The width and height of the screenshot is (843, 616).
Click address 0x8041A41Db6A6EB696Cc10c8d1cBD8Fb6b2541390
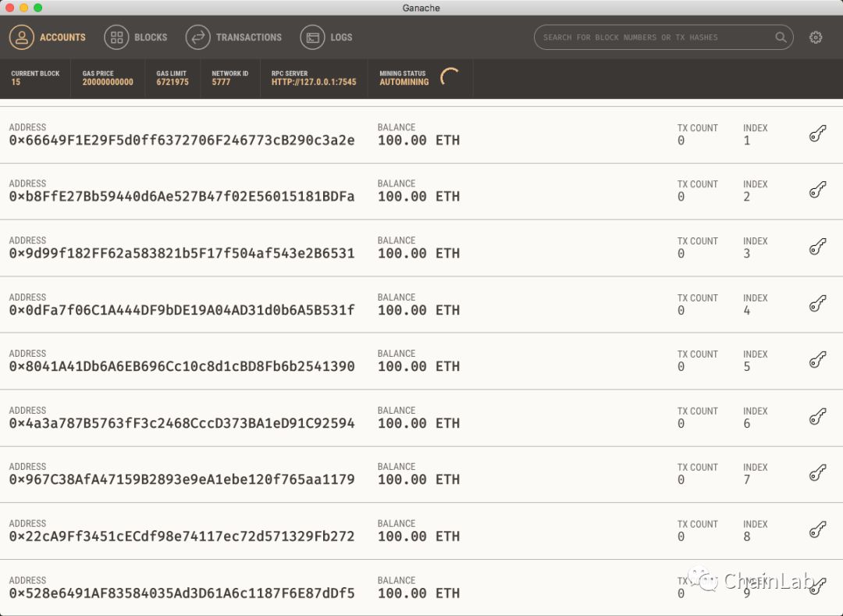pyautogui.click(x=182, y=367)
